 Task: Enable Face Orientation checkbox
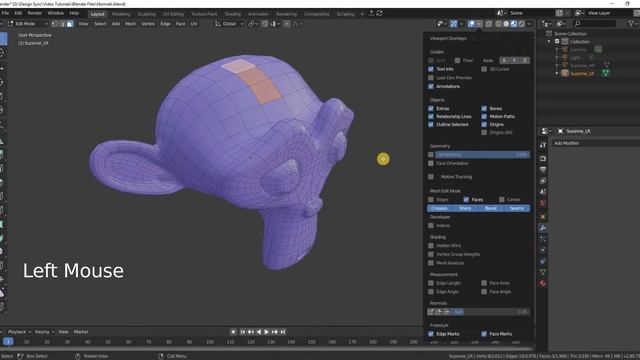pyautogui.click(x=431, y=163)
